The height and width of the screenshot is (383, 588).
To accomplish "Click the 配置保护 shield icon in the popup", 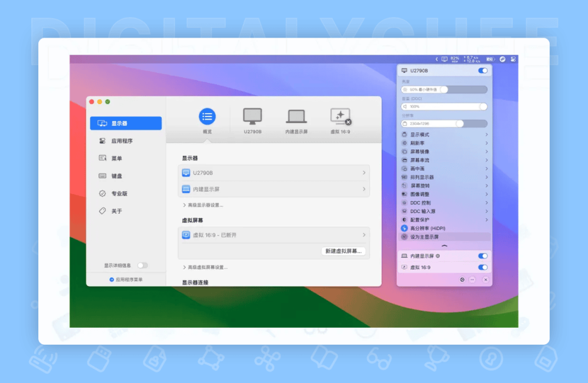I will pyautogui.click(x=405, y=220).
